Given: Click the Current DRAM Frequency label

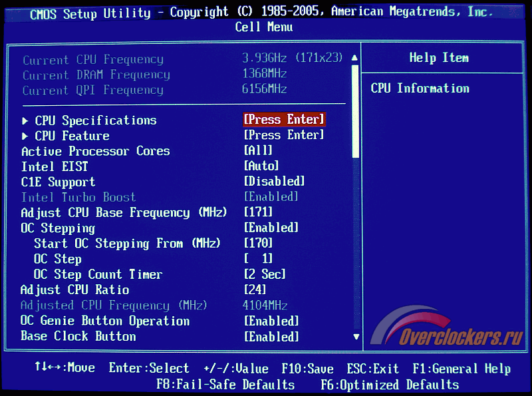Looking at the screenshot, I should (96, 75).
